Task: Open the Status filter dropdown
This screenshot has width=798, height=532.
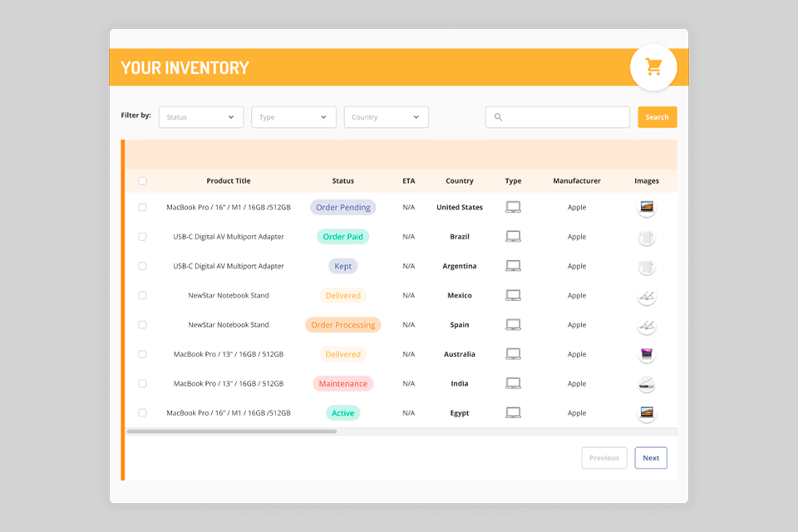Action: click(200, 117)
